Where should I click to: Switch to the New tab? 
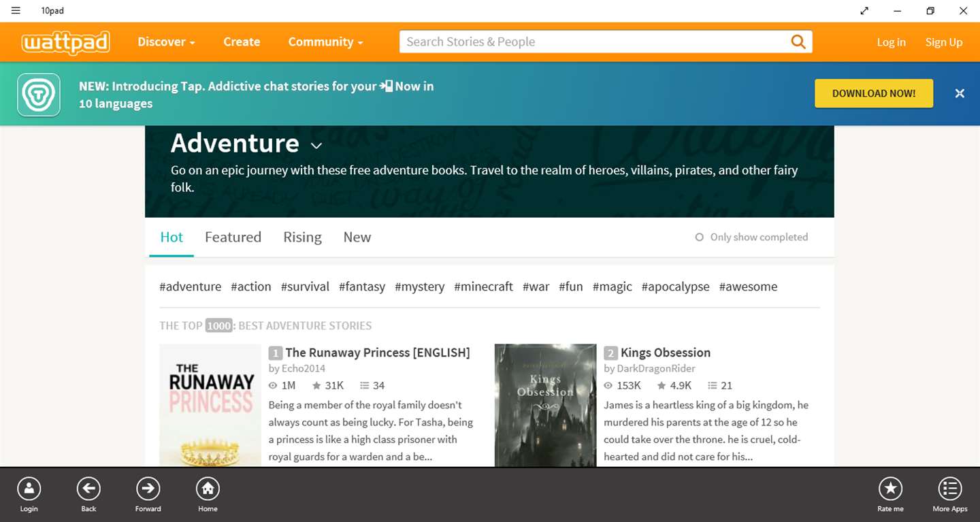click(x=357, y=237)
